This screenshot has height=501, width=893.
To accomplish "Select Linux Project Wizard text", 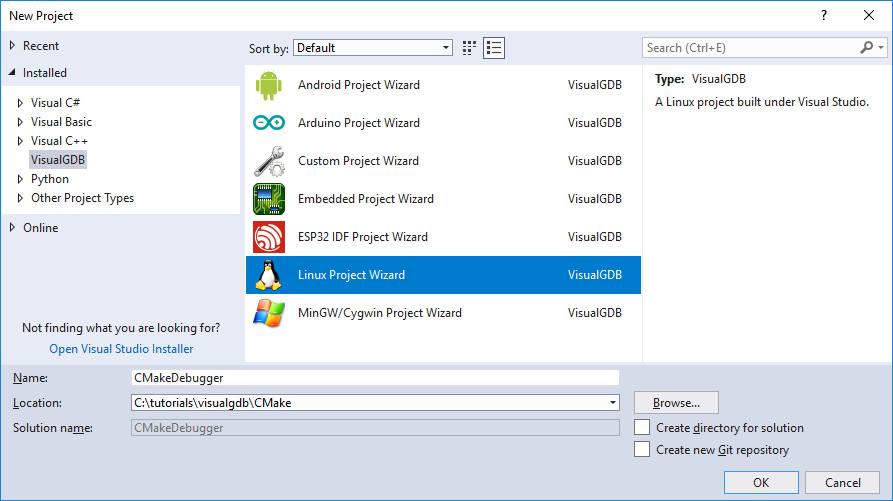I will (x=351, y=274).
